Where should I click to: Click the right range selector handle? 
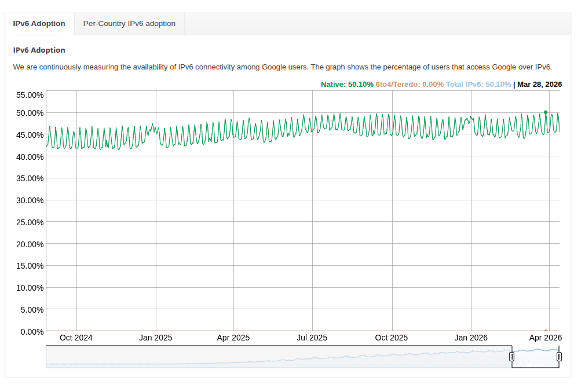[x=558, y=357]
